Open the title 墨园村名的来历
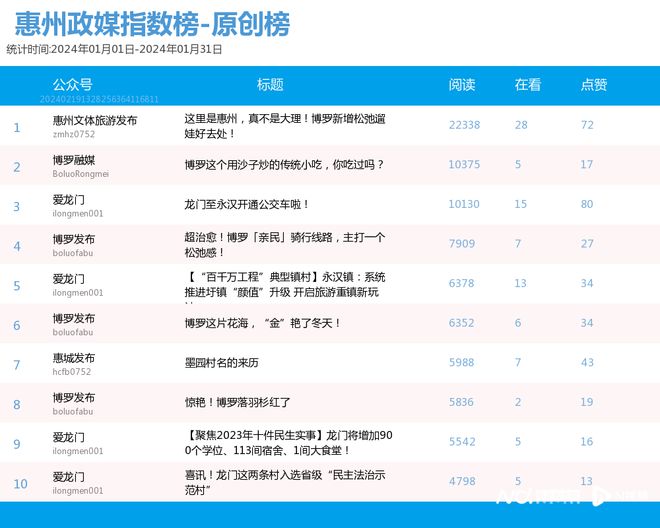 click(221, 363)
